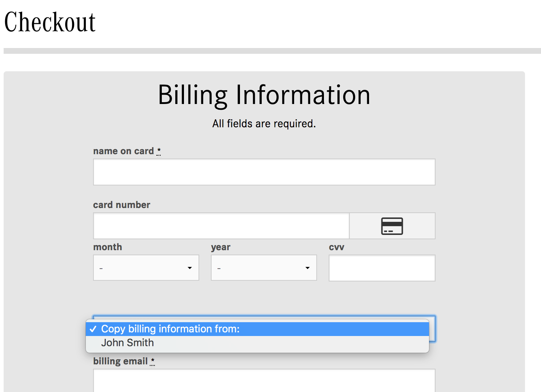Select John Smith from the open list

257,343
